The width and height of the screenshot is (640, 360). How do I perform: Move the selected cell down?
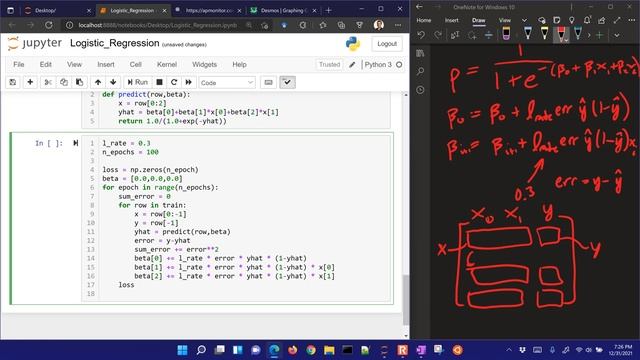113,82
